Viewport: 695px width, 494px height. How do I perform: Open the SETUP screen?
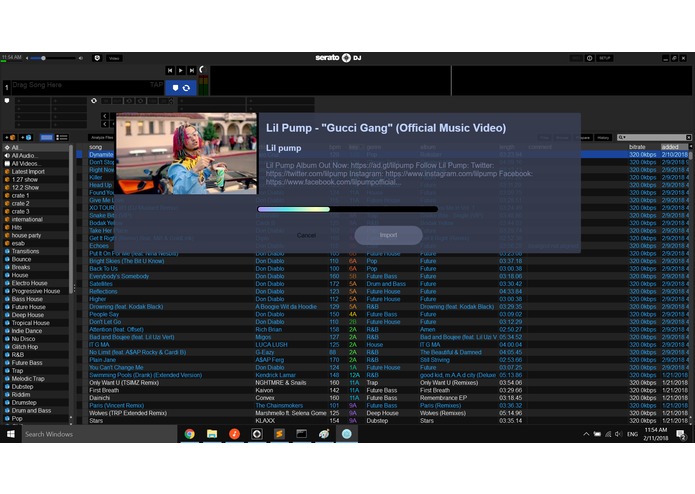(x=605, y=58)
